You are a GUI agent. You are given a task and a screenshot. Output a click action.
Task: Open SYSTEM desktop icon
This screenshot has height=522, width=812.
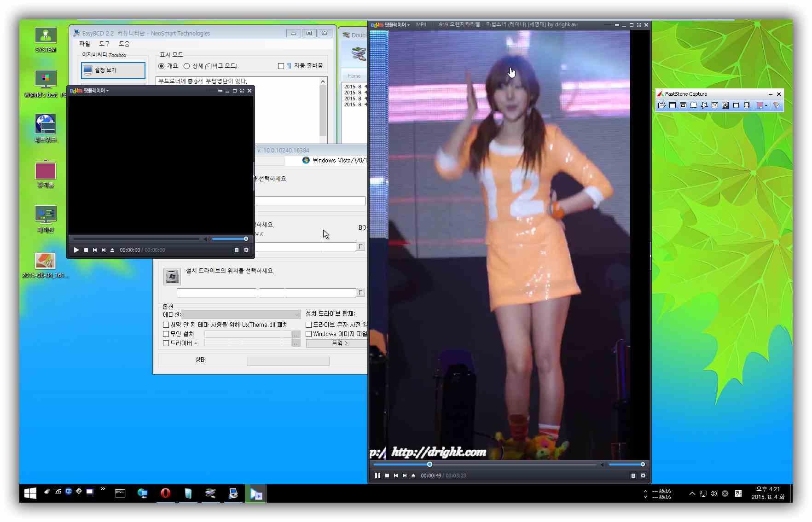pos(46,40)
